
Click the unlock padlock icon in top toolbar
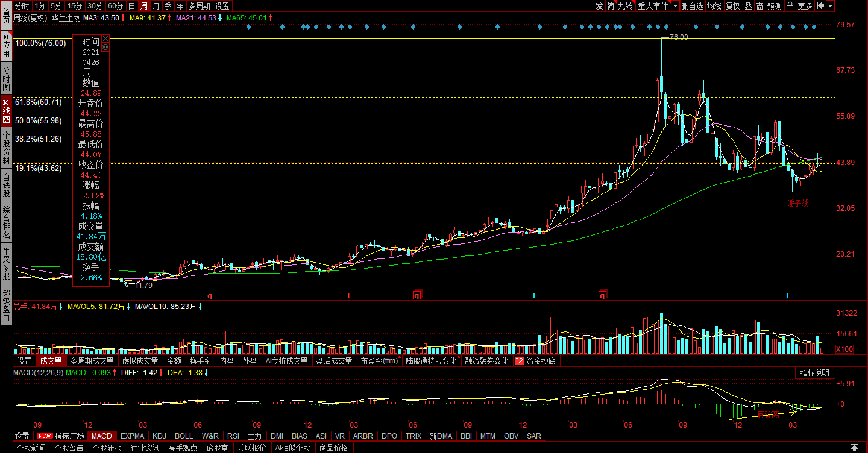tap(790, 6)
